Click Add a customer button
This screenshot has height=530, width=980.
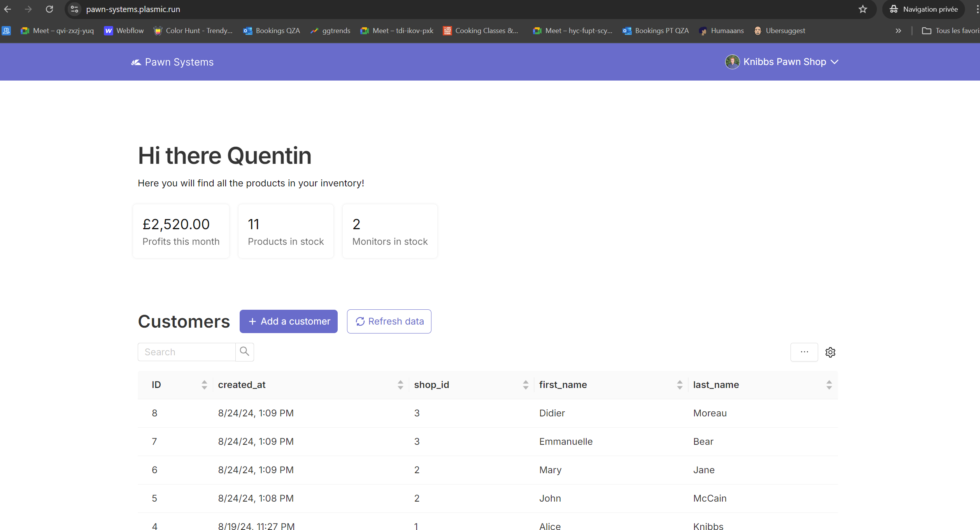[288, 321]
